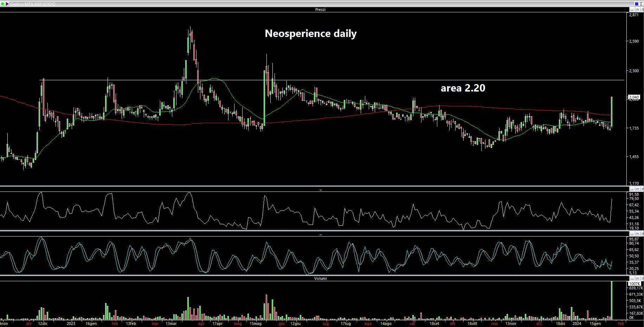Click the '16ott' date axis label
The image size is (644, 327).
472,323
